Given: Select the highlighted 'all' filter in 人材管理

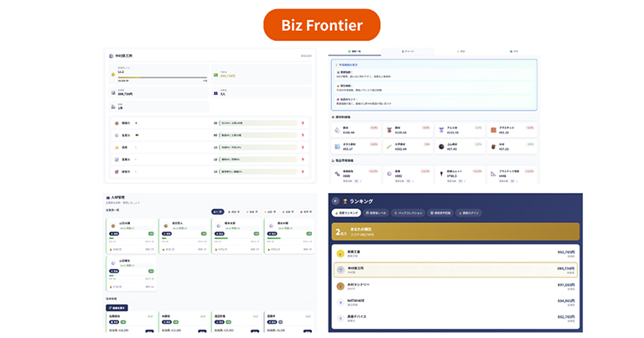Looking at the screenshot, I should pyautogui.click(x=217, y=211).
